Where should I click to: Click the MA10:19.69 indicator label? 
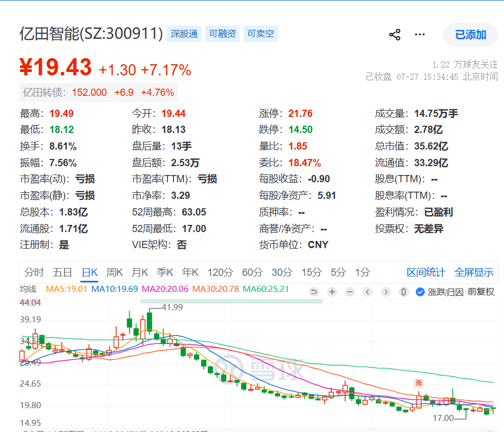[115, 289]
